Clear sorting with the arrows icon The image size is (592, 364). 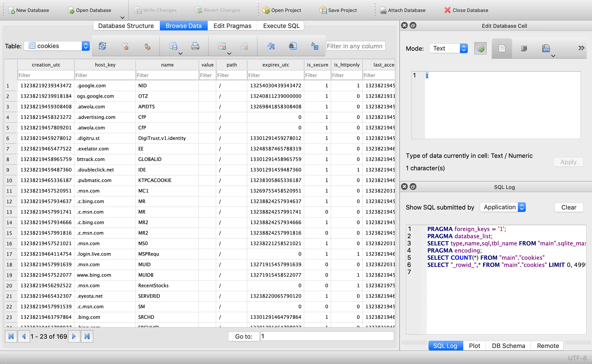(147, 46)
